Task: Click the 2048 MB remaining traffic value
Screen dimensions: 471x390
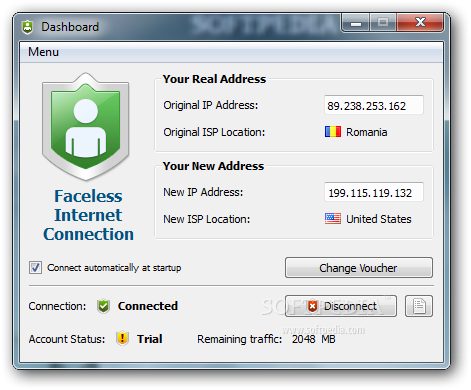Action: (x=314, y=339)
